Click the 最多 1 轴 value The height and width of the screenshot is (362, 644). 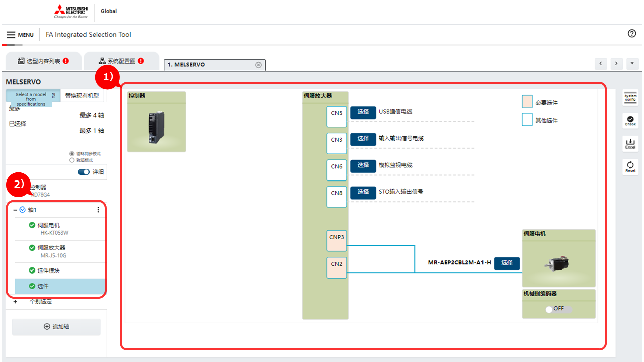click(x=92, y=131)
